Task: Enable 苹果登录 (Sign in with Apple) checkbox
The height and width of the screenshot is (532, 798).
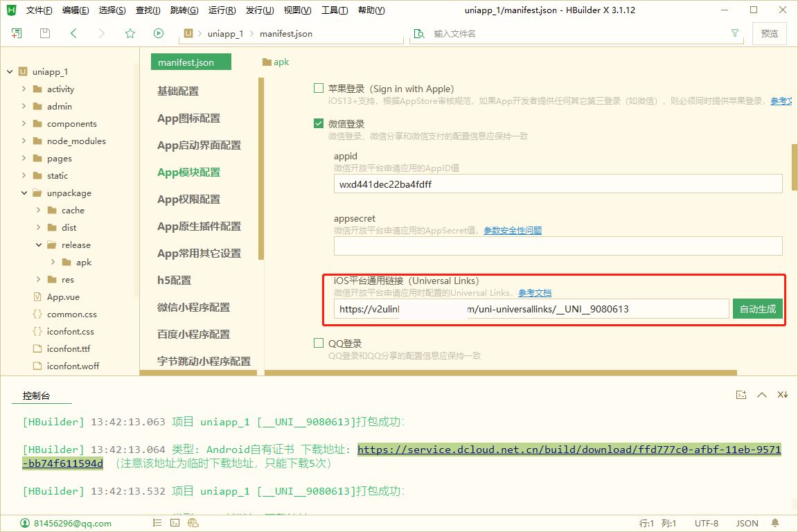Action: coord(319,88)
